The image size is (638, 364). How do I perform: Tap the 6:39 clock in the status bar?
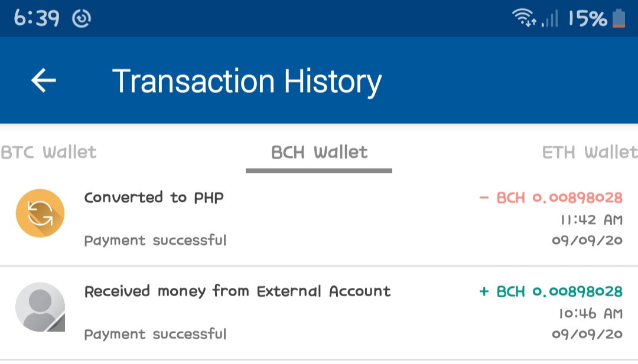37,18
